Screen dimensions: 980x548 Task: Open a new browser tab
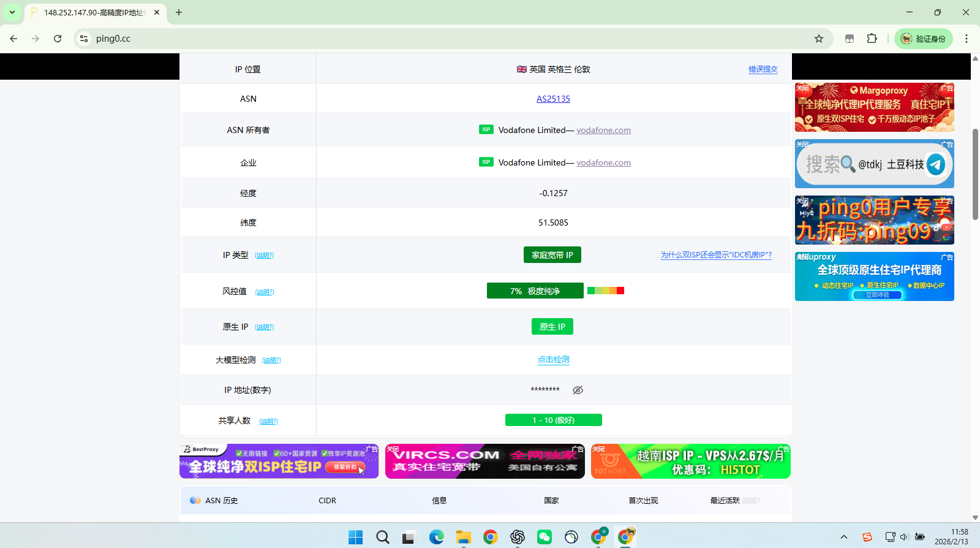pos(179,12)
